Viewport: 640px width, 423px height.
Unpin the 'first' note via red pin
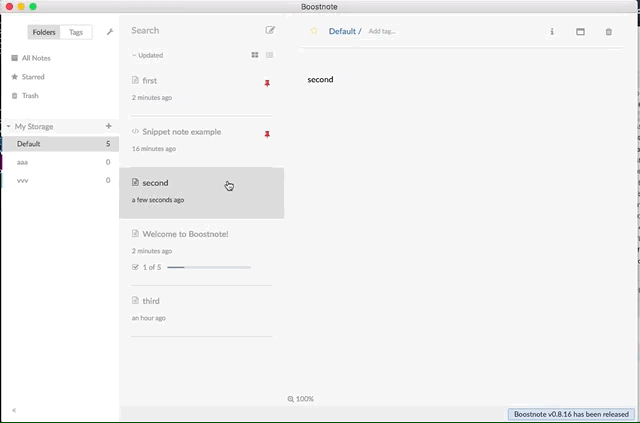[x=267, y=83]
